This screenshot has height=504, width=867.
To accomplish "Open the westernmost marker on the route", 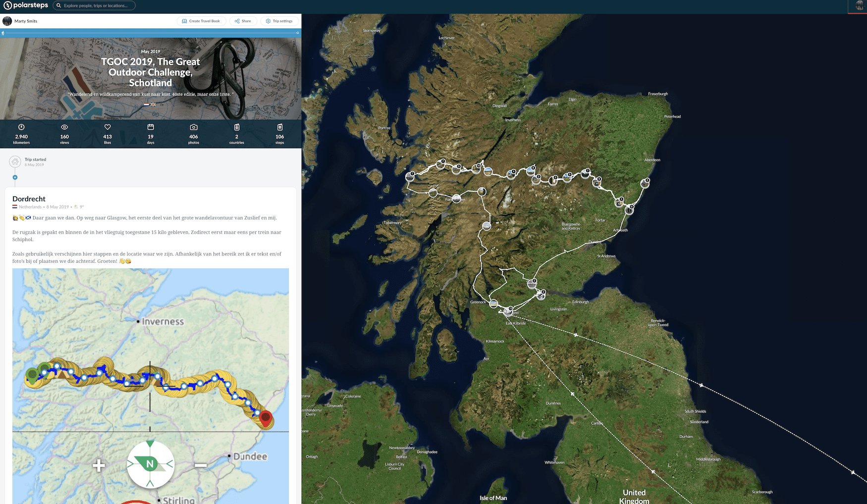I will [x=410, y=177].
